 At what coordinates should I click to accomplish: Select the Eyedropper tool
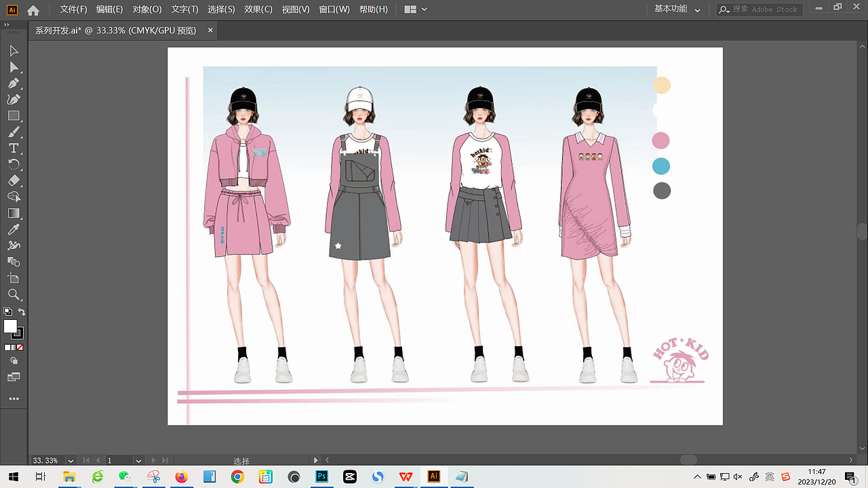(x=14, y=230)
